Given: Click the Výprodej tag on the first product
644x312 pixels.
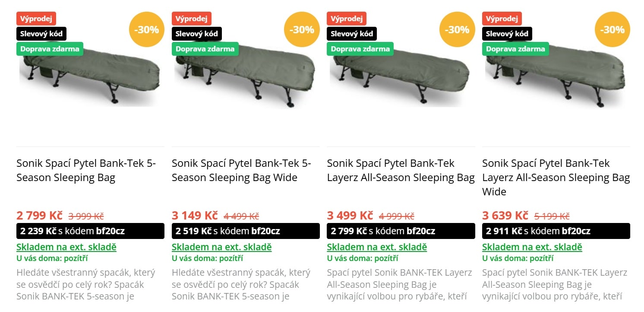Looking at the screenshot, I should (x=36, y=19).
